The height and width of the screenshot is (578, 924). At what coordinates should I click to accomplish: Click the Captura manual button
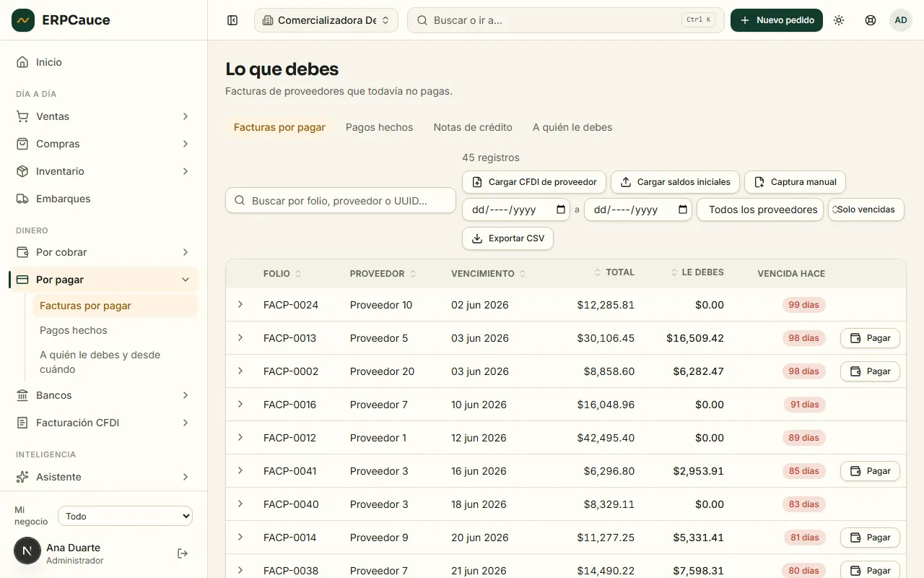[795, 182]
